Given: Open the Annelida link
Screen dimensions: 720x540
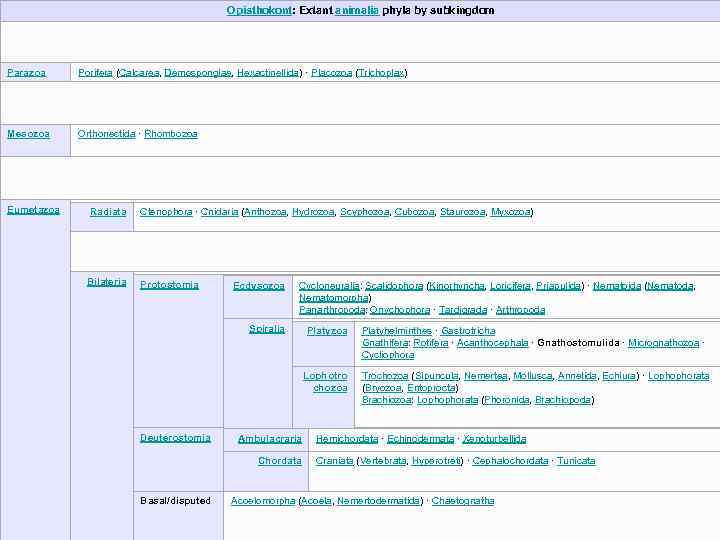Looking at the screenshot, I should pyautogui.click(x=577, y=376).
